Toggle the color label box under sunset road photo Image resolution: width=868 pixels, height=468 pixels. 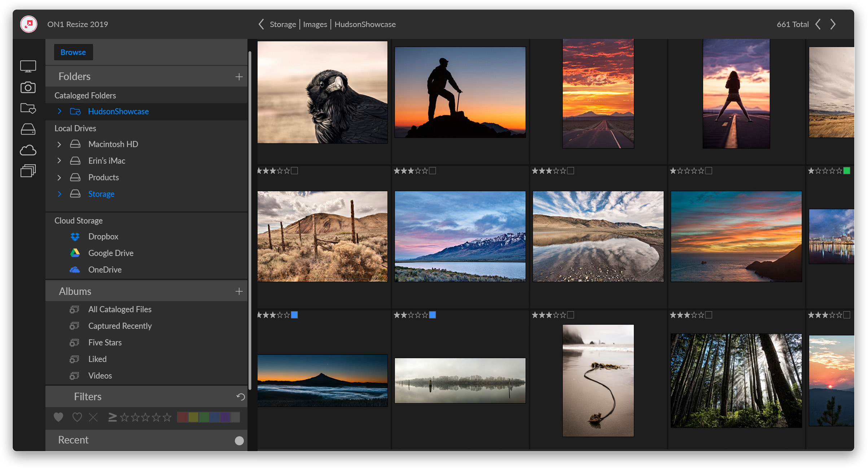(x=570, y=171)
